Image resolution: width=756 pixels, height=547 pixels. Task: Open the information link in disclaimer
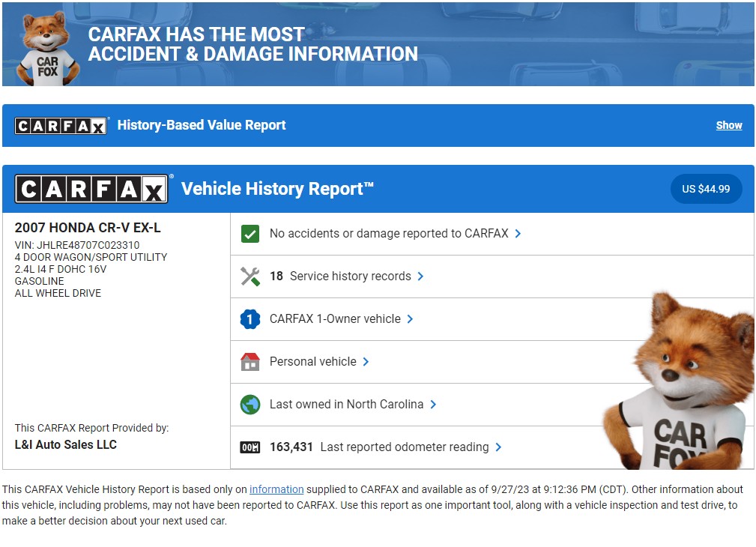[x=276, y=489]
